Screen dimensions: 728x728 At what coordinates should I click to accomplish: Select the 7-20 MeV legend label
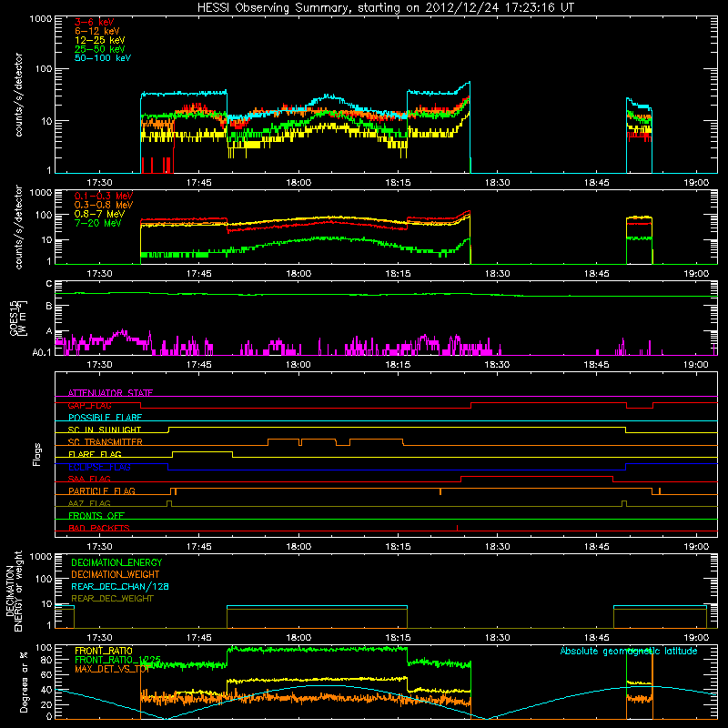97,223
